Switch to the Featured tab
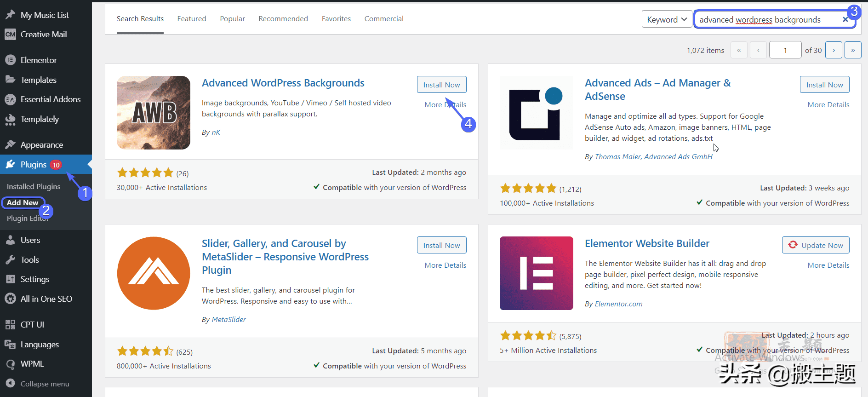This screenshot has width=868, height=397. (x=192, y=19)
